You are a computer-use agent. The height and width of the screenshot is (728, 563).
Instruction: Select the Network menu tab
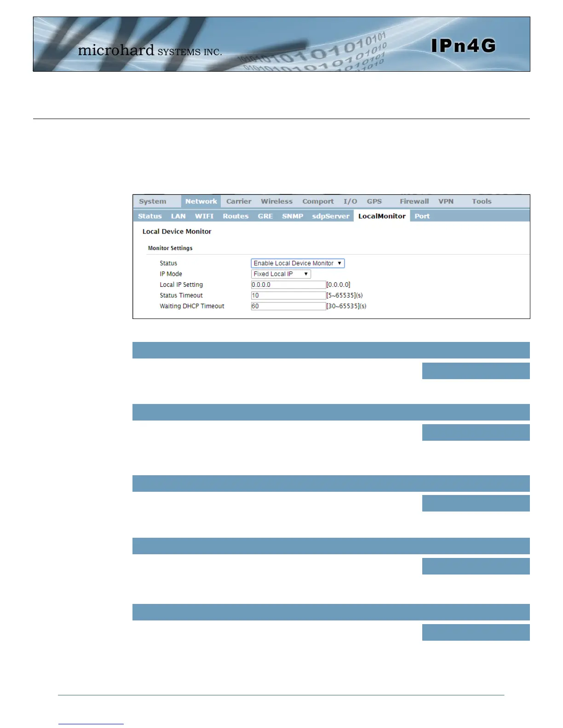click(201, 201)
